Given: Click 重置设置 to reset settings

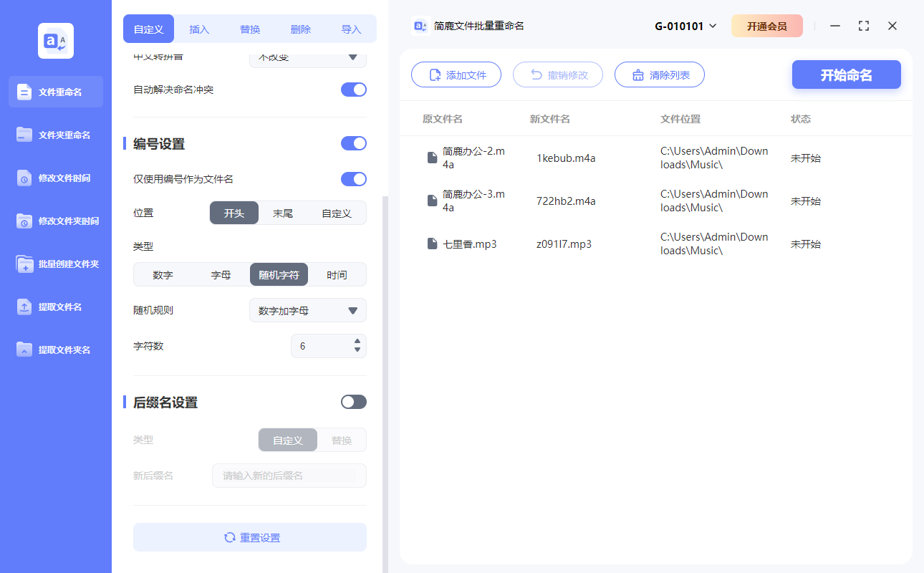Looking at the screenshot, I should tap(249, 537).
